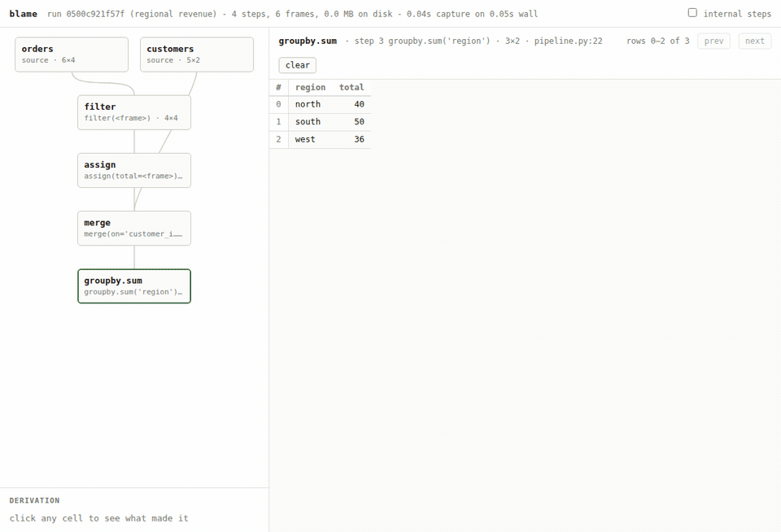Select the customers source node
The width and height of the screenshot is (781, 532).
tap(197, 55)
